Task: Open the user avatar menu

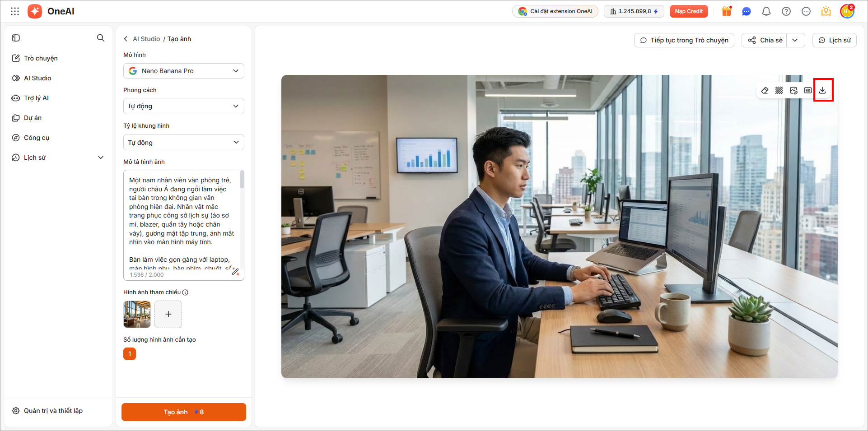Action: [847, 11]
